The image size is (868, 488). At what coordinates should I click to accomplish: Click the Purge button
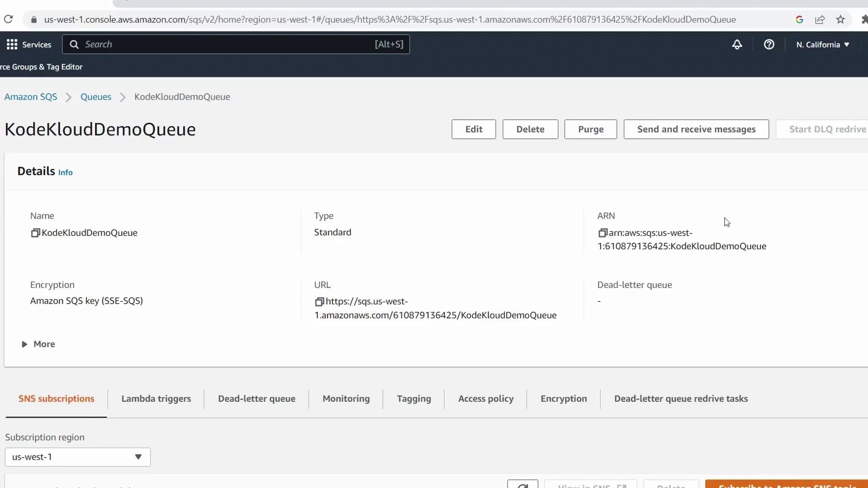[590, 129]
